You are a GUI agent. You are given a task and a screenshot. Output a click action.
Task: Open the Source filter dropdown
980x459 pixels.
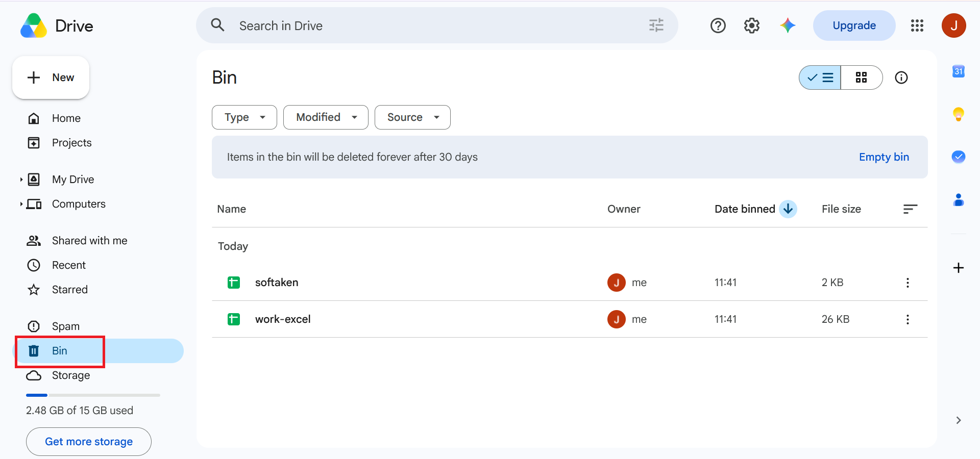click(x=412, y=117)
